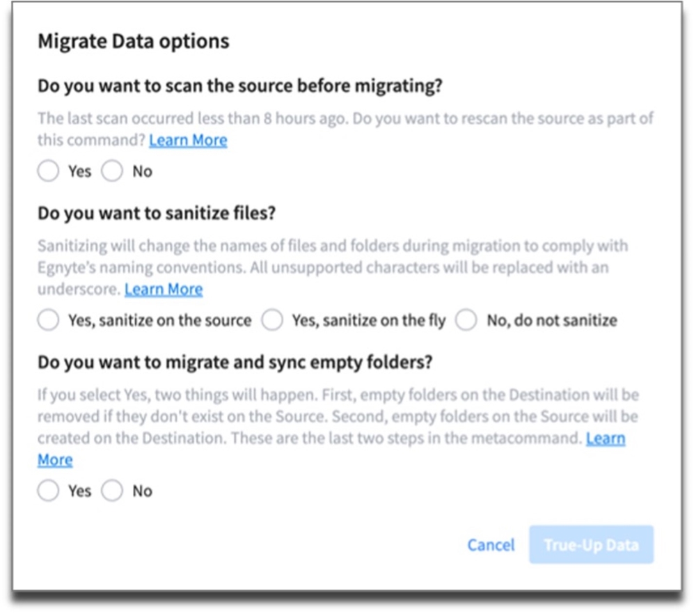Choose "Yes, sanitize on the source"
The height and width of the screenshot is (616, 696).
(48, 320)
